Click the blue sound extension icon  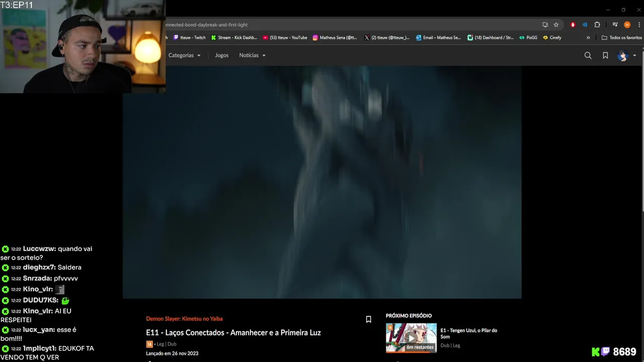(x=585, y=25)
